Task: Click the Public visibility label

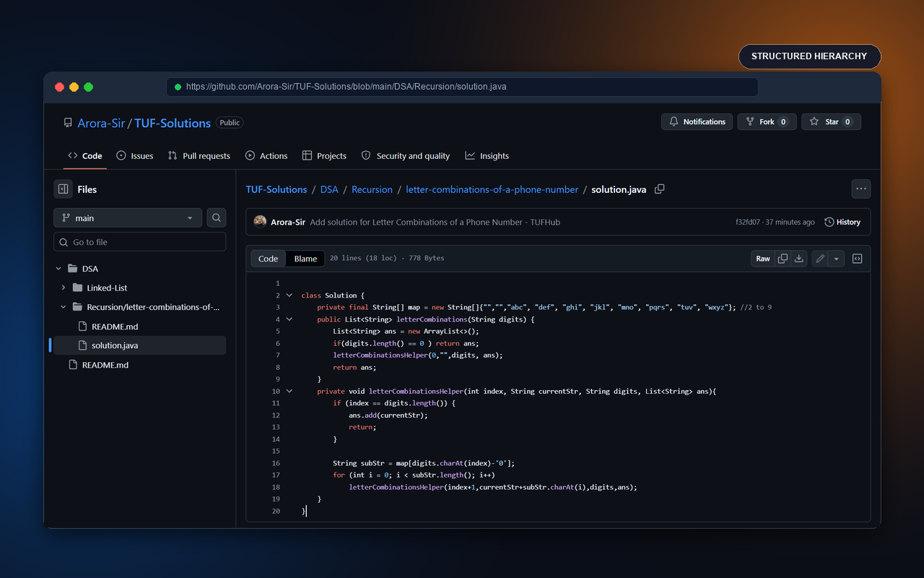Action: pos(230,123)
